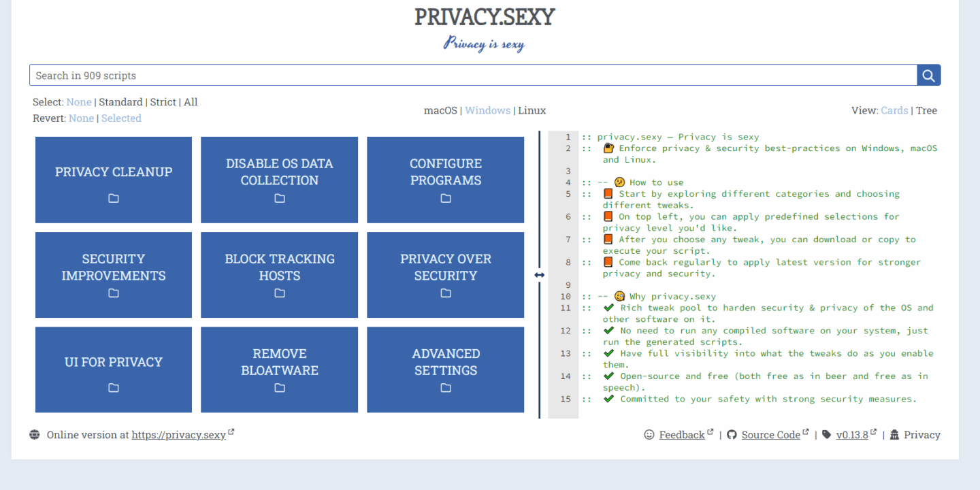Open folder icon on Block Tracking Hosts card

(x=280, y=293)
